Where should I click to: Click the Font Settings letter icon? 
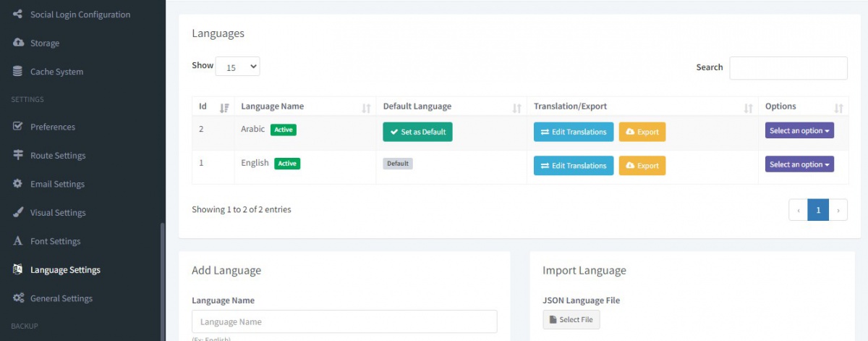click(18, 241)
